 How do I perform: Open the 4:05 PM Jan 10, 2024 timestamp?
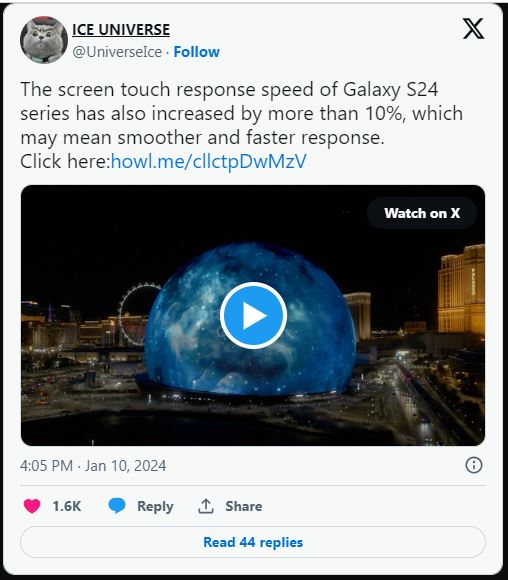point(93,465)
